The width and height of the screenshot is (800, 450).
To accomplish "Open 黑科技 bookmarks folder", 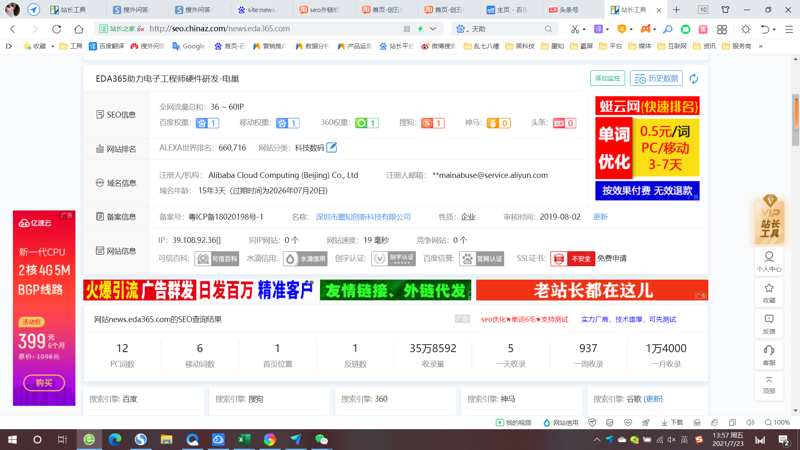I will tap(520, 46).
